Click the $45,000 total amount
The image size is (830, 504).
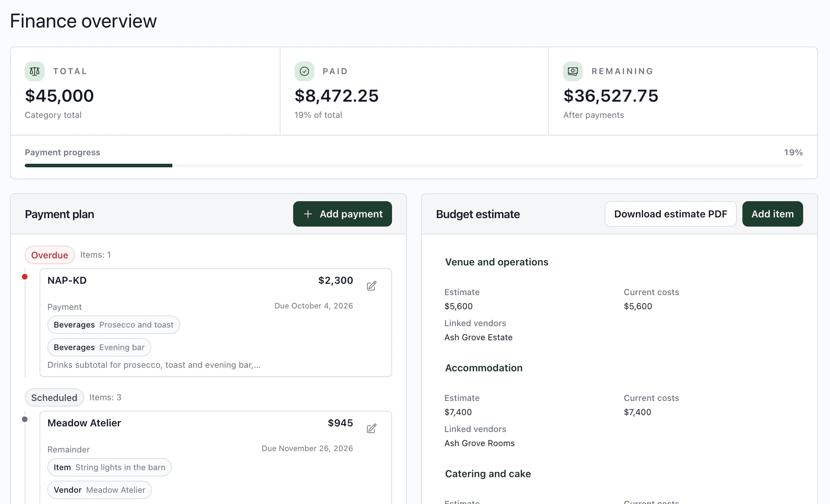(59, 96)
